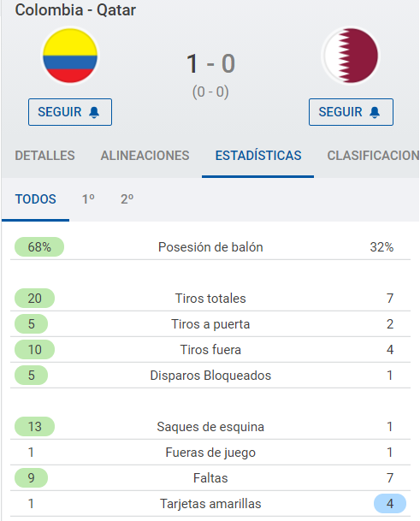
Task: Click the Colombia - Qatar match title
Action: point(75,9)
